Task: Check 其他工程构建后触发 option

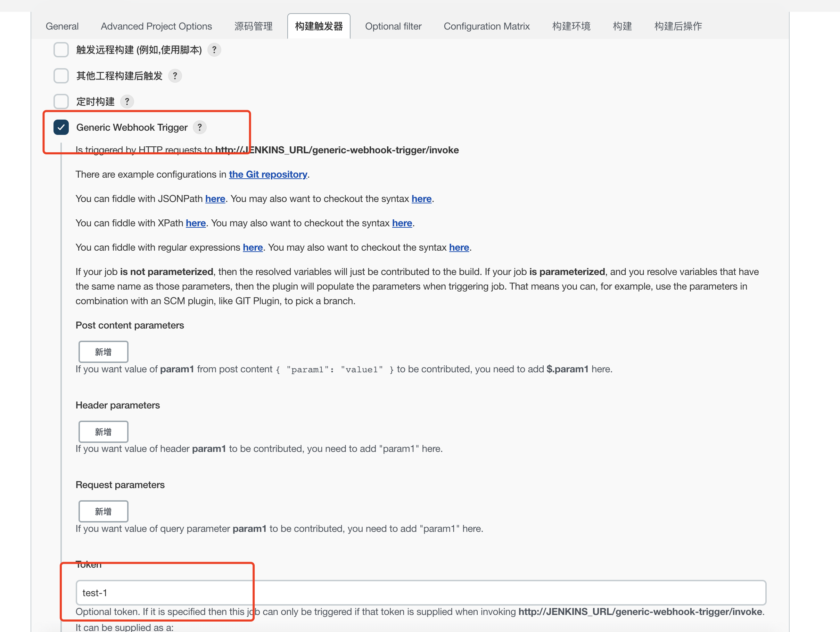Action: click(x=61, y=76)
